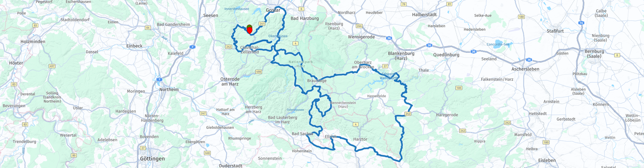Select the Nationalpark Harz label
This screenshot has width=644, height=168.
[x=301, y=64]
